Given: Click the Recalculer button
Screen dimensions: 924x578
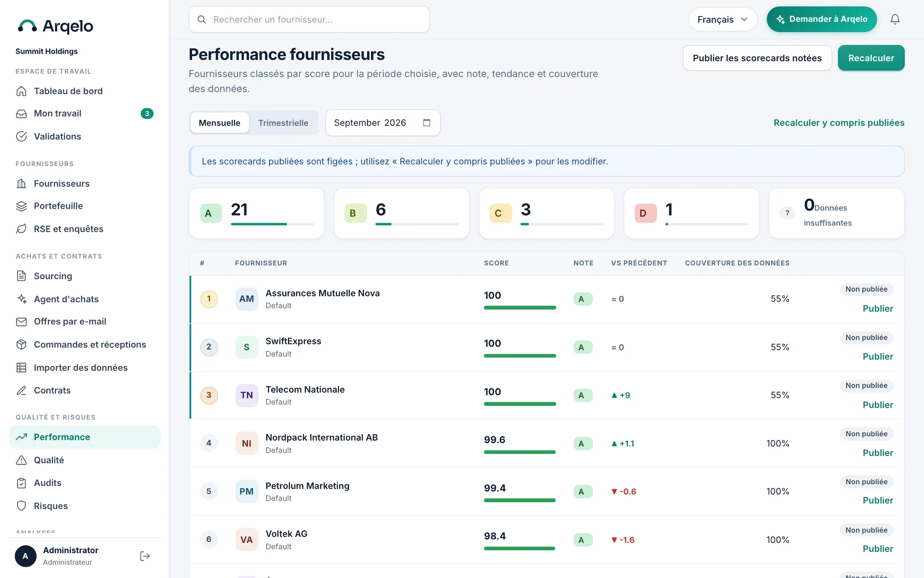Looking at the screenshot, I should click(871, 58).
